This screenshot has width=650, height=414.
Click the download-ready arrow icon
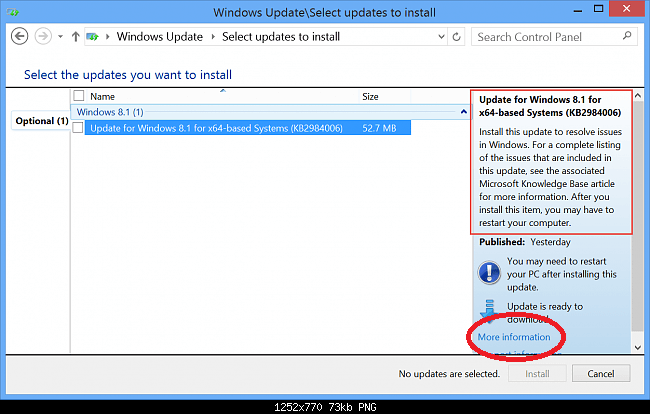tap(489, 310)
